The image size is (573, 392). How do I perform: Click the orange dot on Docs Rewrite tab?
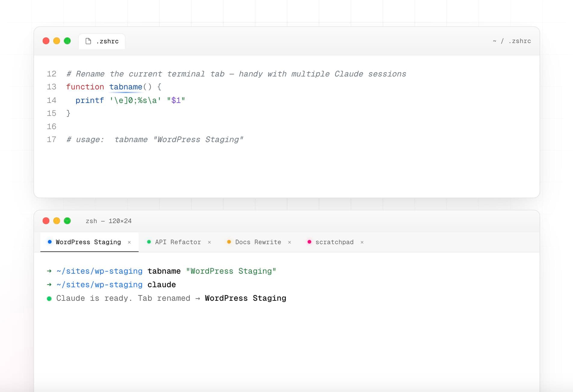pos(229,242)
